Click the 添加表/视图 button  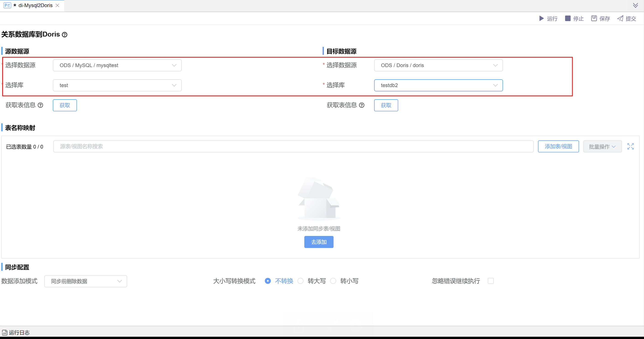pyautogui.click(x=558, y=146)
